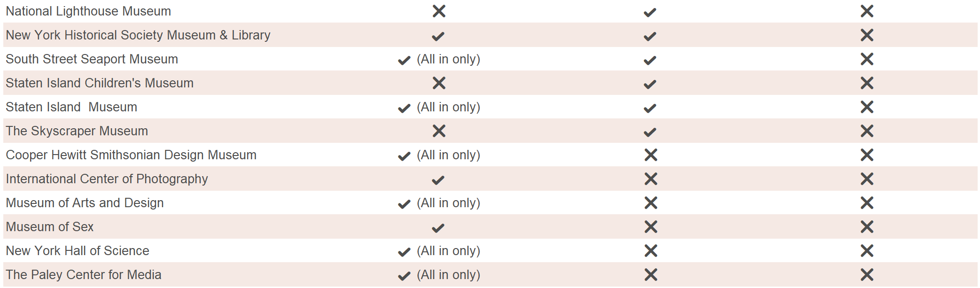Click the last-column X in Museum of Sex row

[x=867, y=227]
